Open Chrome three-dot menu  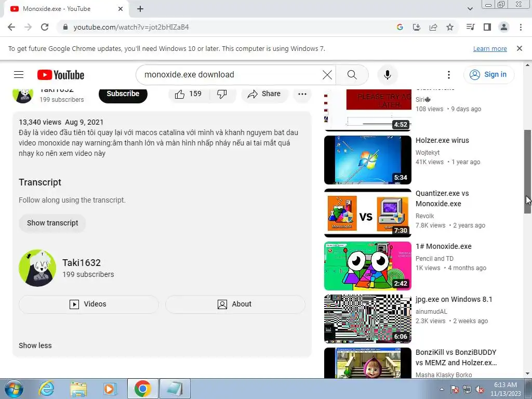[521, 27]
